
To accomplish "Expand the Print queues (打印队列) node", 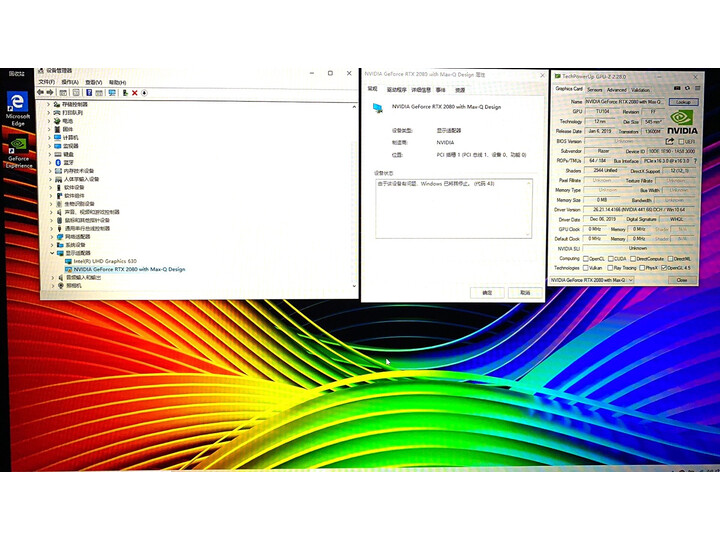I will click(x=49, y=112).
